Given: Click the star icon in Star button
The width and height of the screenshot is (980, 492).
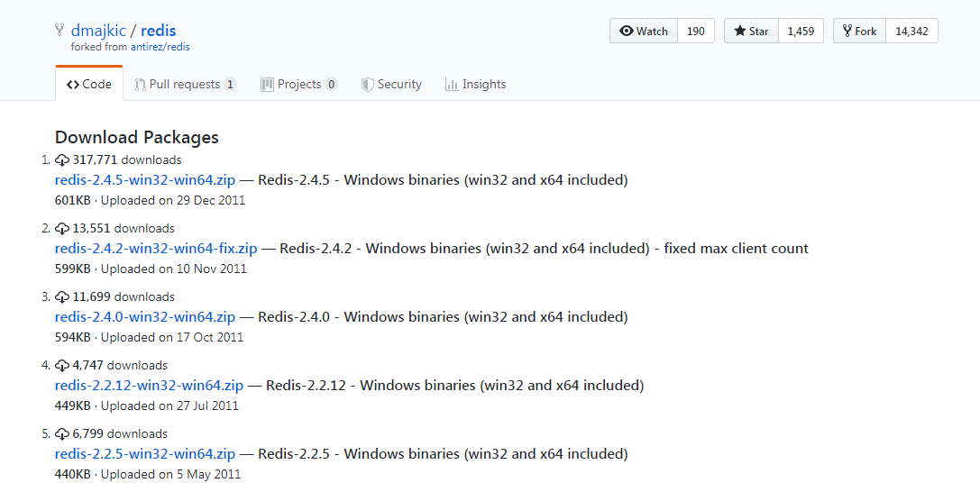Looking at the screenshot, I should [740, 31].
